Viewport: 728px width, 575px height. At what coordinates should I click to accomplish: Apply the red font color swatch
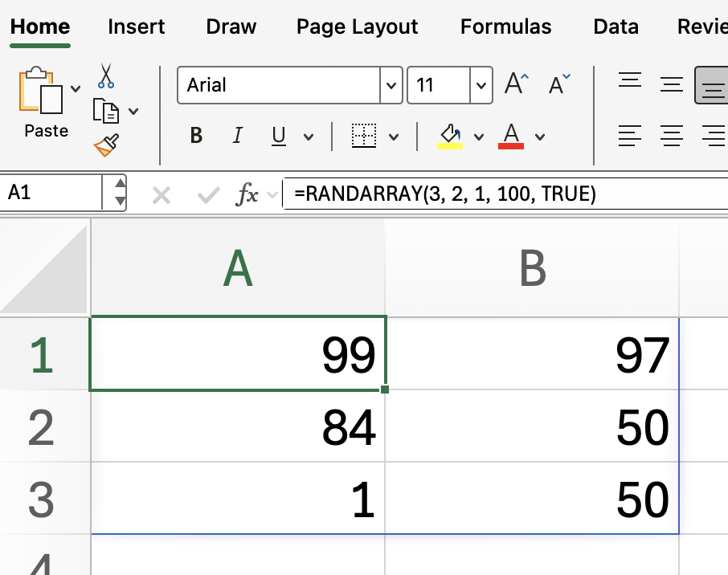tap(511, 136)
